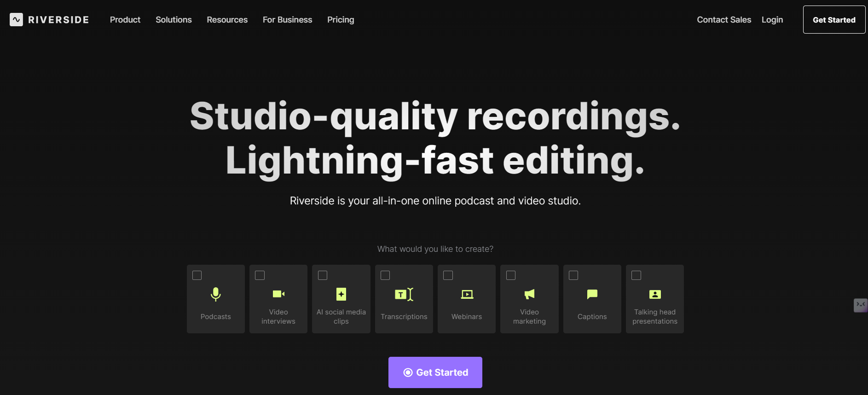Click the Transcriptions text cursor icon
868x395 pixels.
pyautogui.click(x=404, y=294)
